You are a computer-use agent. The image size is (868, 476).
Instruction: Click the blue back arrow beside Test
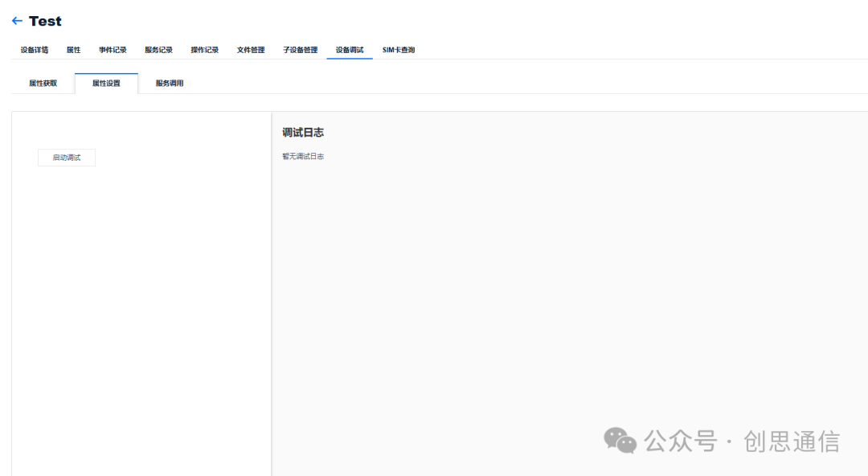coord(17,21)
